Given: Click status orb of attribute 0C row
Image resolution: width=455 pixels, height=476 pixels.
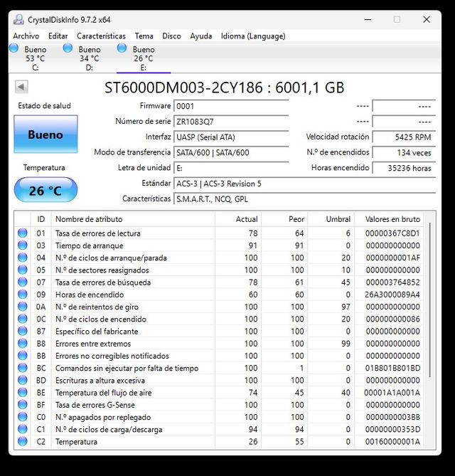Looking at the screenshot, I should [x=23, y=319].
